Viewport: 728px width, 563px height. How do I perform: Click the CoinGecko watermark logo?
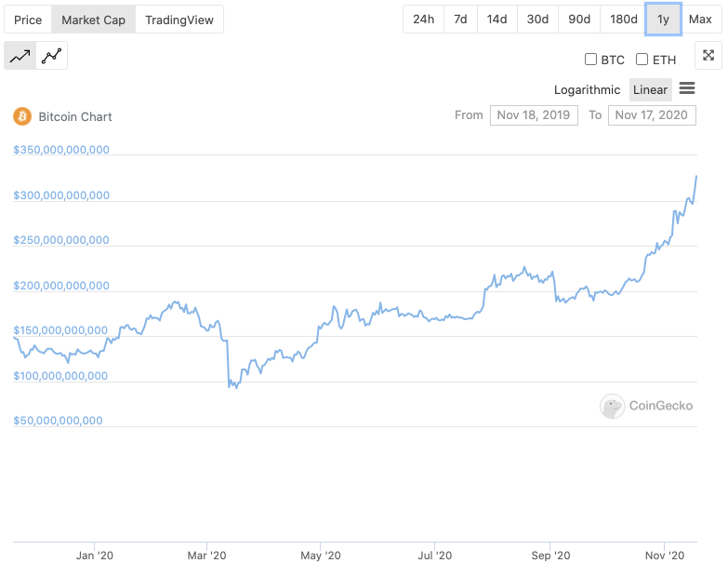(646, 406)
